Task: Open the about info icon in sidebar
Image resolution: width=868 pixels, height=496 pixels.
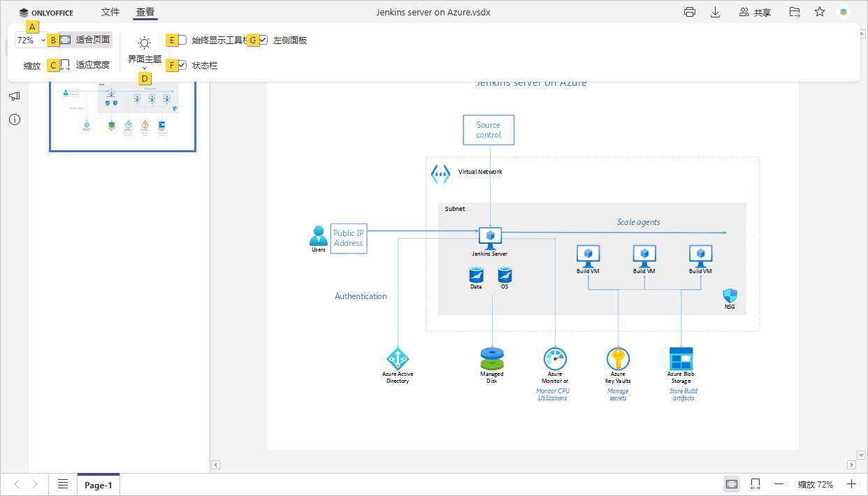Action: coord(14,119)
